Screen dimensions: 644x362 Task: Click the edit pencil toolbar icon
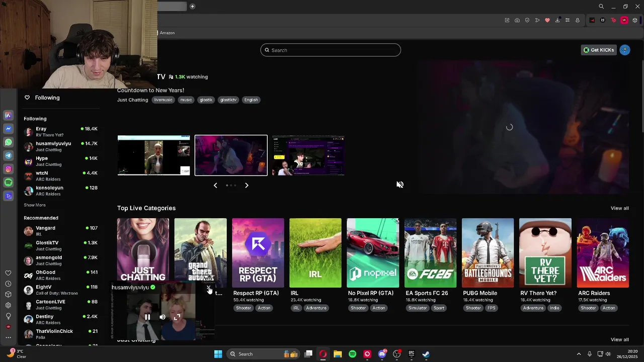click(507, 20)
